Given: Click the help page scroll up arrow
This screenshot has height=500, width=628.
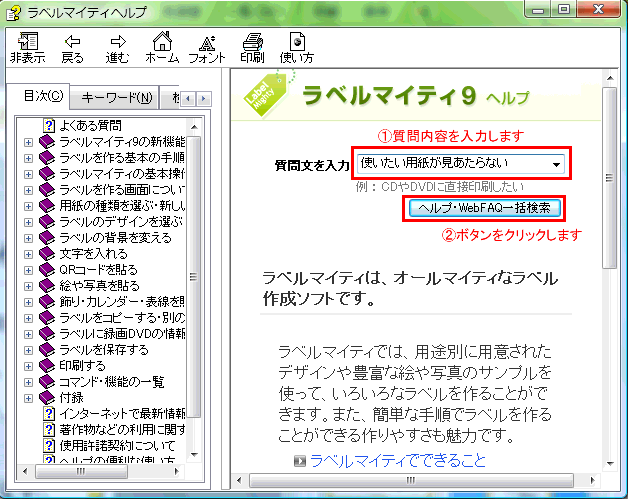Looking at the screenshot, I should (610, 78).
